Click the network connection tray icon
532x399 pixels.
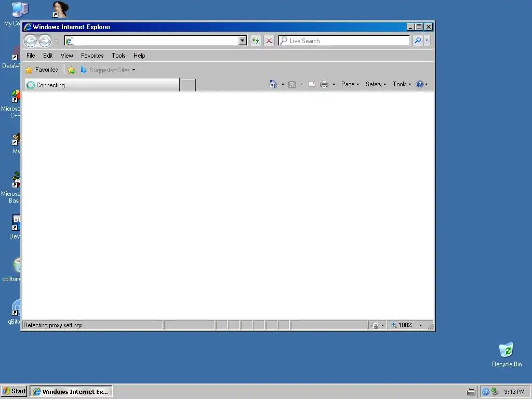(495, 392)
